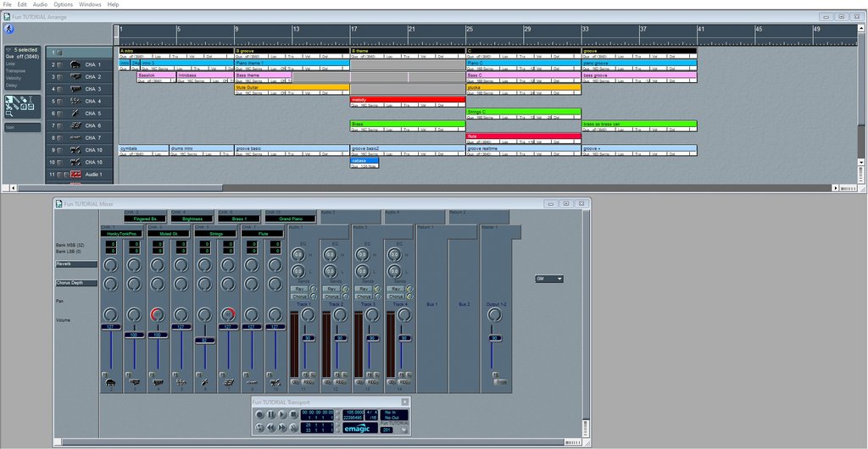Viewport: 868px width, 449px height.
Task: Open the Options menu
Action: 63,4
